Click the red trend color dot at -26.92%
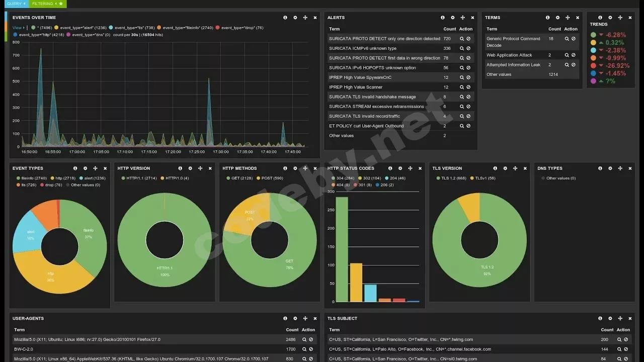The height and width of the screenshot is (362, 644). (594, 66)
